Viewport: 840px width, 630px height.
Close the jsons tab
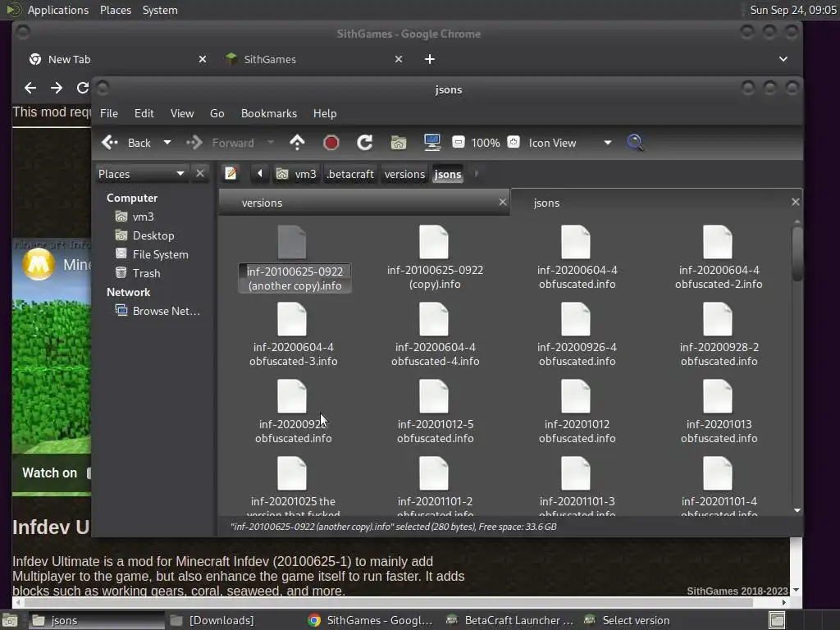pos(796,202)
